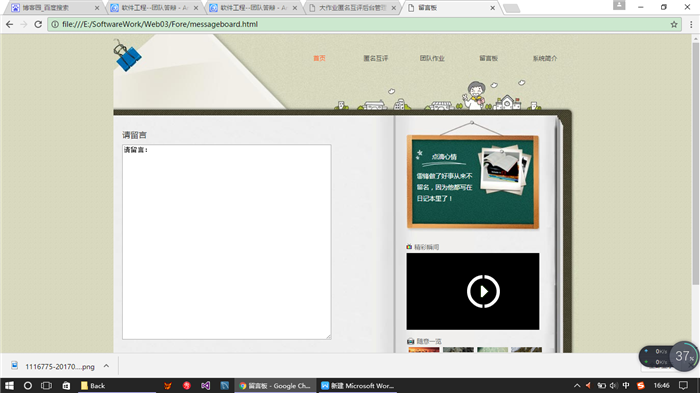Open the 团队作业 navigation link
Viewport: 700px width, 393px height.
coord(432,58)
